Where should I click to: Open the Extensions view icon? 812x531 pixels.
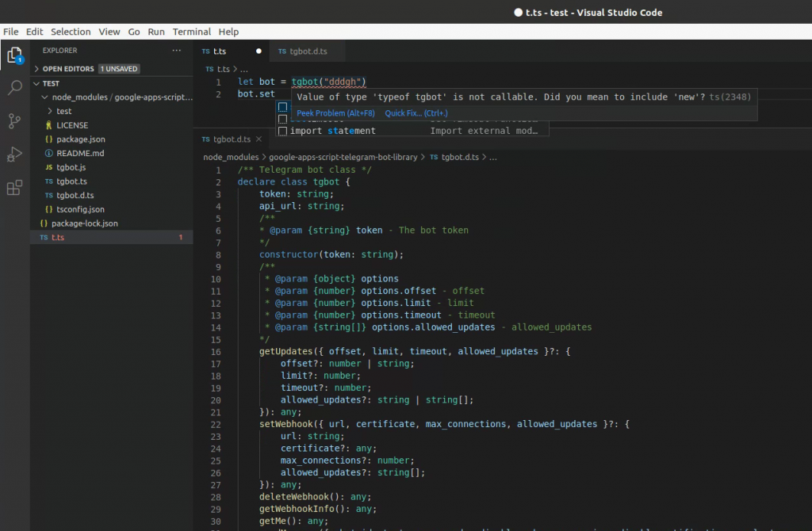pos(14,187)
